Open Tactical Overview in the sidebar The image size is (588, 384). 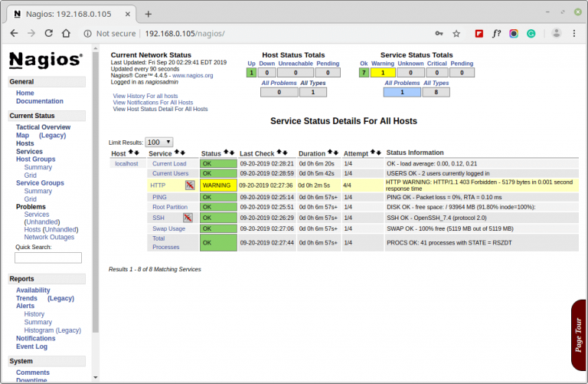coord(43,127)
